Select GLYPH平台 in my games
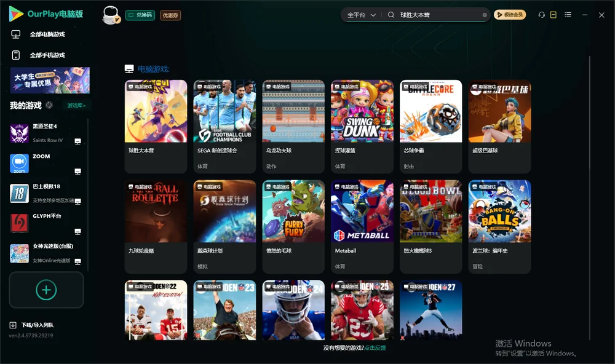 pos(46,224)
